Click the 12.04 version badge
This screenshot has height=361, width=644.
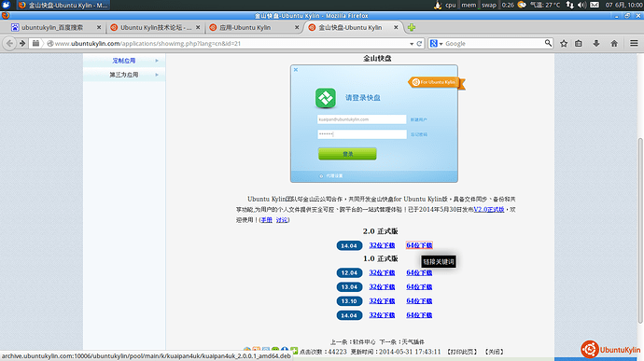[x=349, y=272]
